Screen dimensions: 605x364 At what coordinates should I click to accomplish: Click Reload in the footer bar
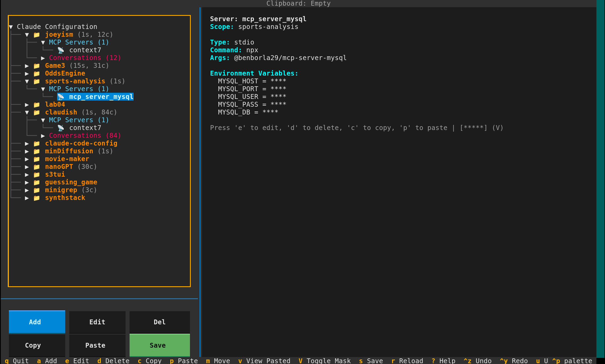pos(407,361)
